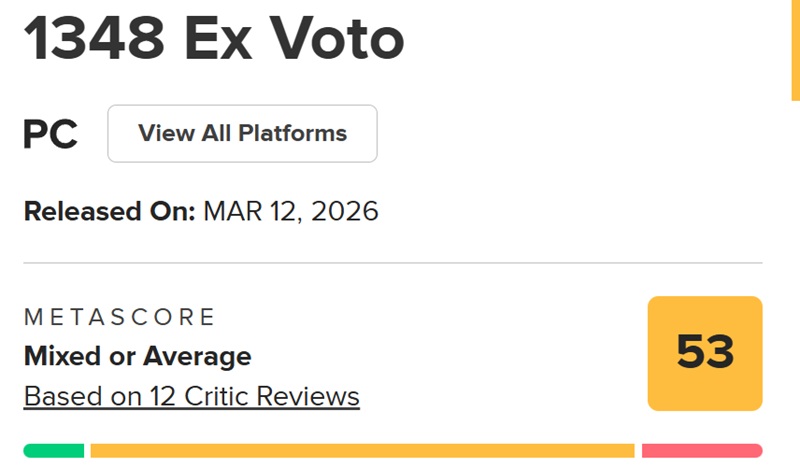Viewport: 800px width, 468px height.
Task: Open the View All Platforms button
Action: 242,133
